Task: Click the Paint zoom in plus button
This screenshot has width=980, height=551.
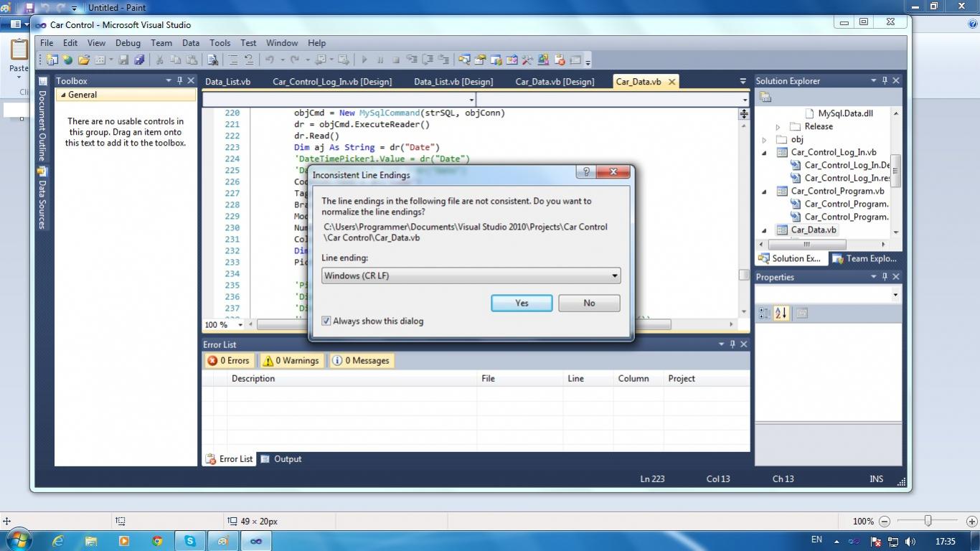Action: coord(972,522)
